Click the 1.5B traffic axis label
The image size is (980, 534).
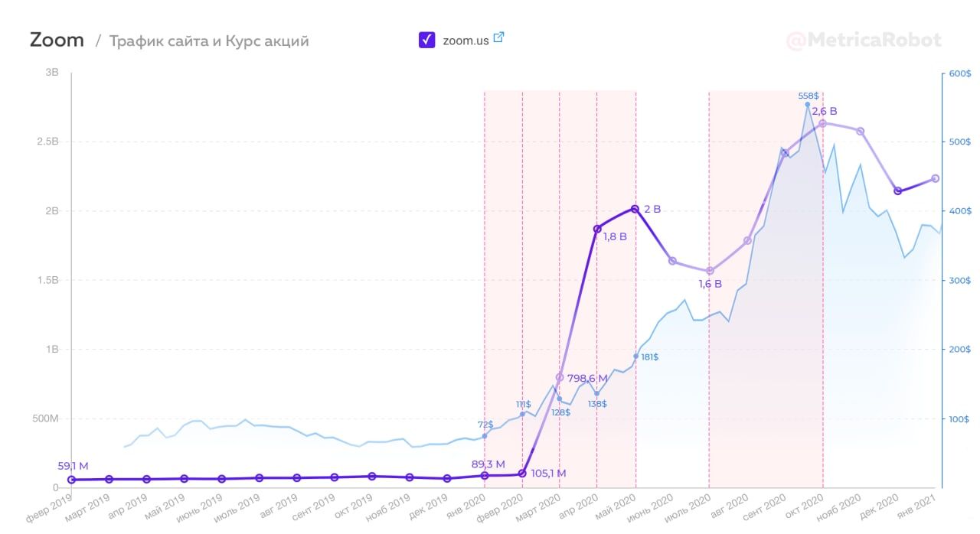click(47, 281)
